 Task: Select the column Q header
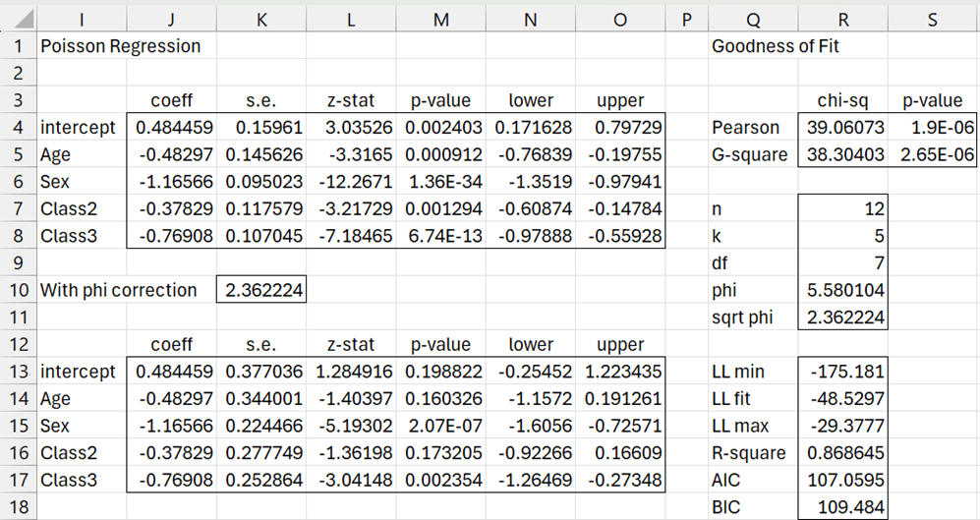click(752, 17)
